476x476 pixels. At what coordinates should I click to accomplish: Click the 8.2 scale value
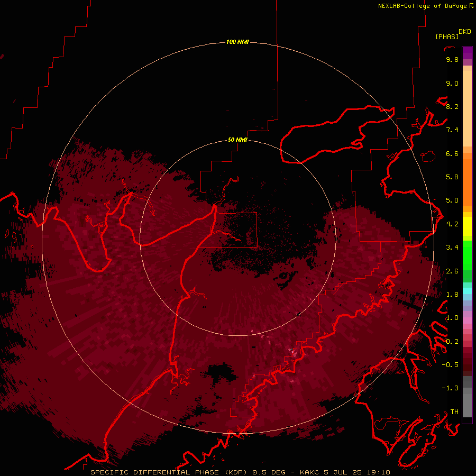pyautogui.click(x=452, y=106)
